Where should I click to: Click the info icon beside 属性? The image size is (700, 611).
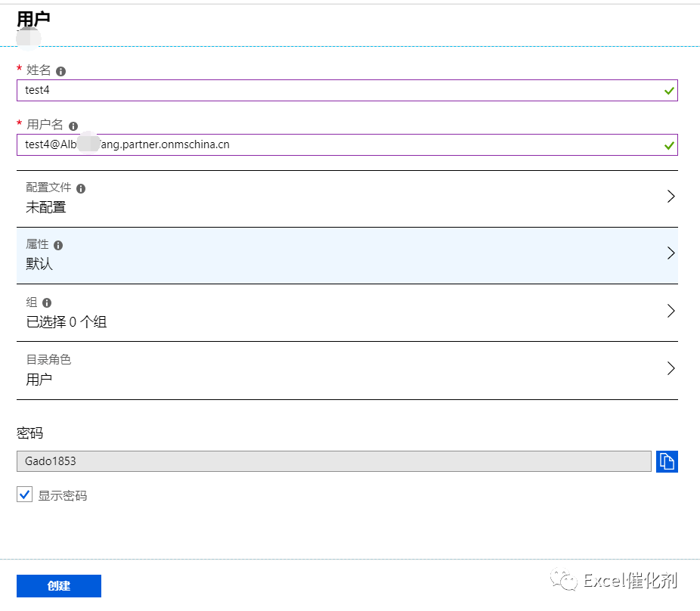coord(58,245)
